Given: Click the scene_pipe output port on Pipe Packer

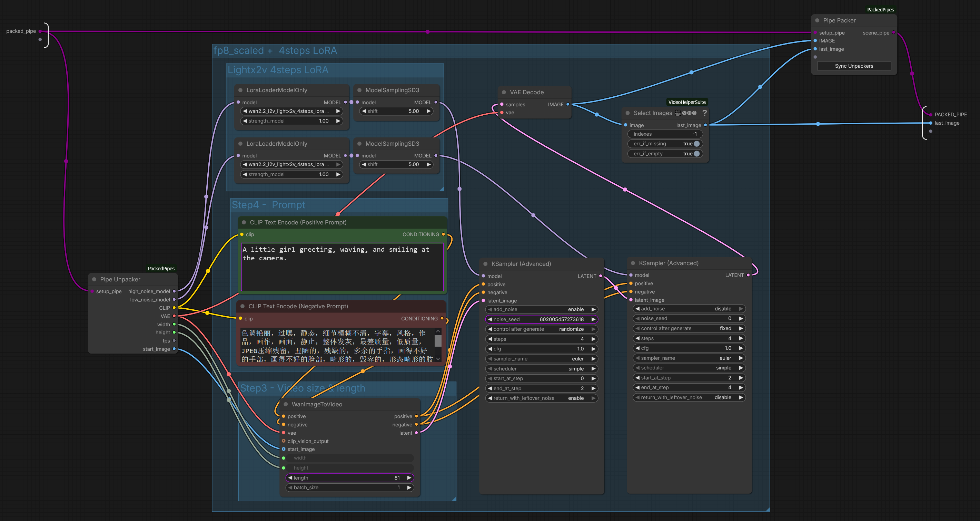Looking at the screenshot, I should click(894, 32).
